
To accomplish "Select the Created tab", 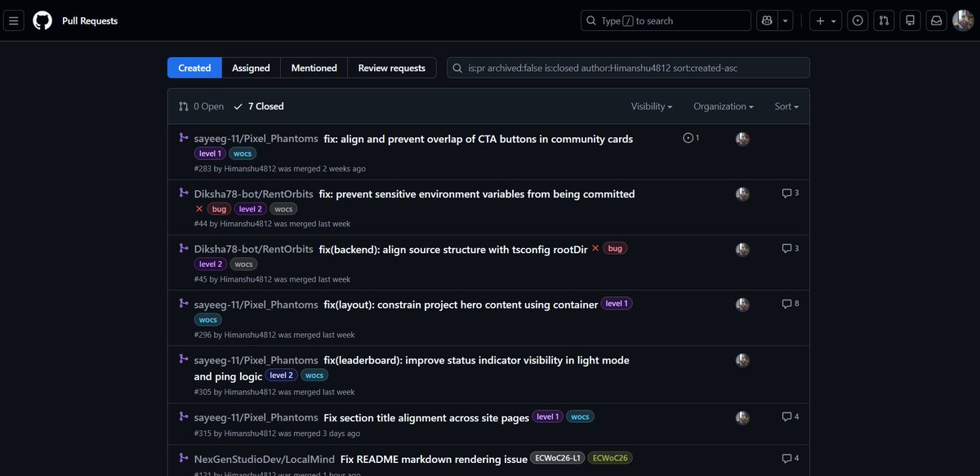I will (194, 68).
